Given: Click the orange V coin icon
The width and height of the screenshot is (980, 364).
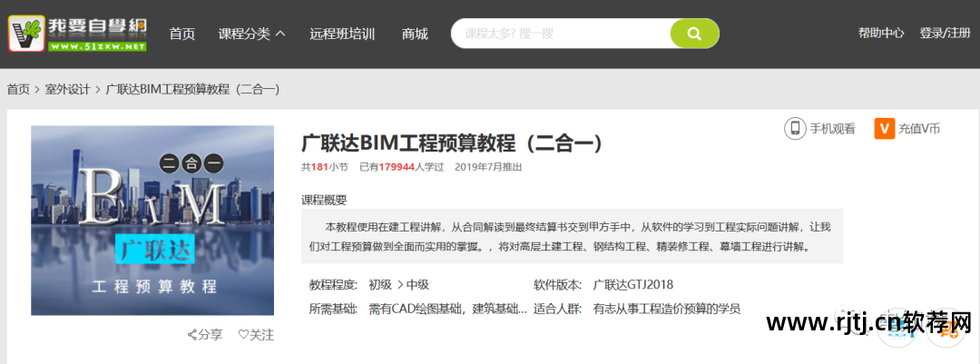Looking at the screenshot, I should pyautogui.click(x=885, y=129).
